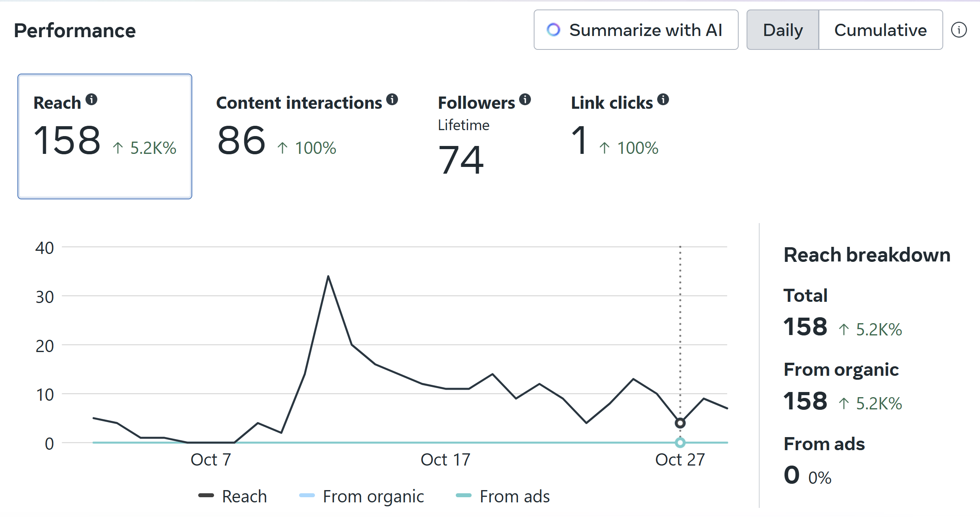The height and width of the screenshot is (517, 980).
Task: Select the Reach metric card
Action: pos(105,136)
